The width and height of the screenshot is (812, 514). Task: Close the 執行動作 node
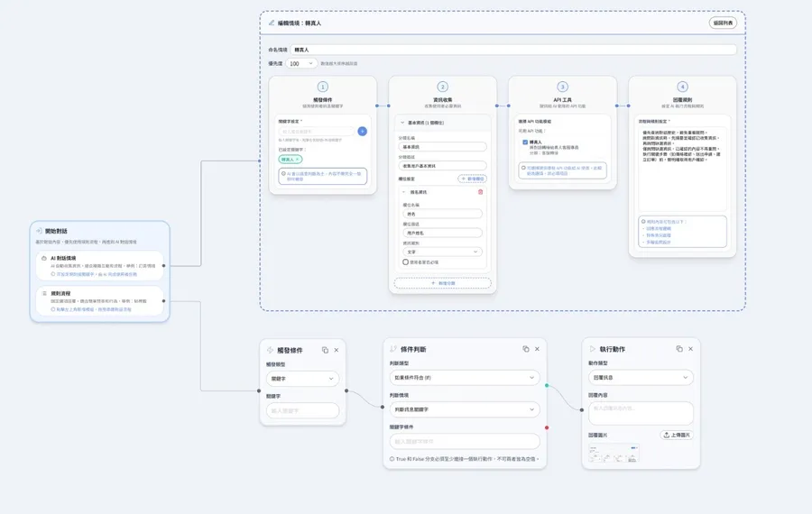691,349
